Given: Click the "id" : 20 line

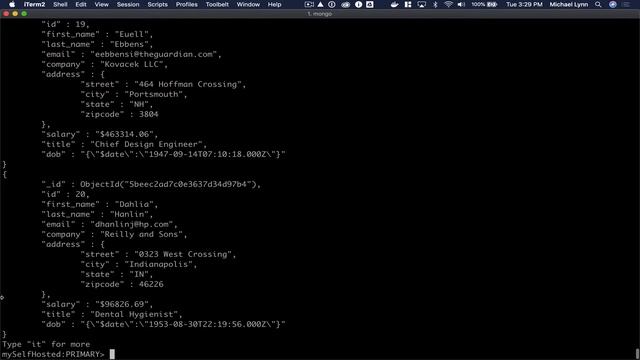Looking at the screenshot, I should 65,194.
